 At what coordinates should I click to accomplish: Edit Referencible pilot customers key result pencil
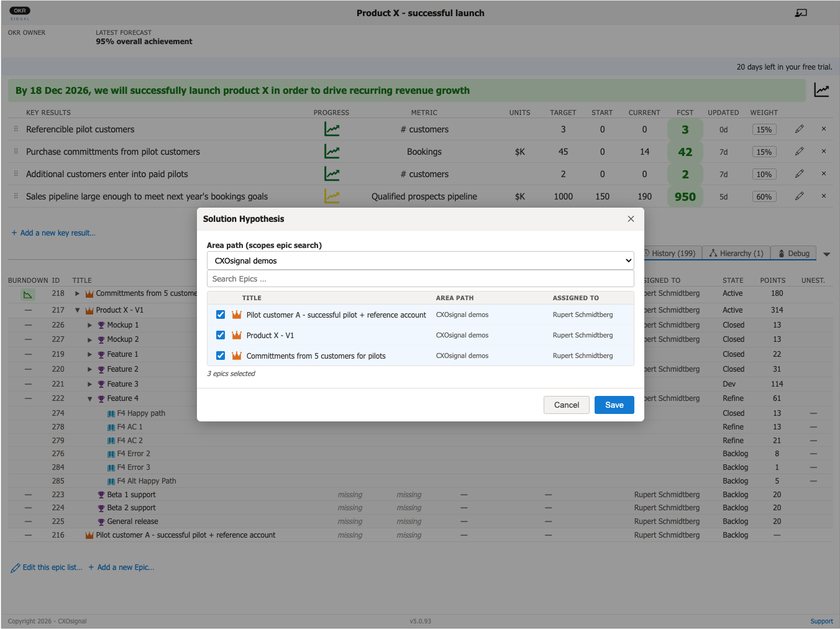click(x=800, y=129)
